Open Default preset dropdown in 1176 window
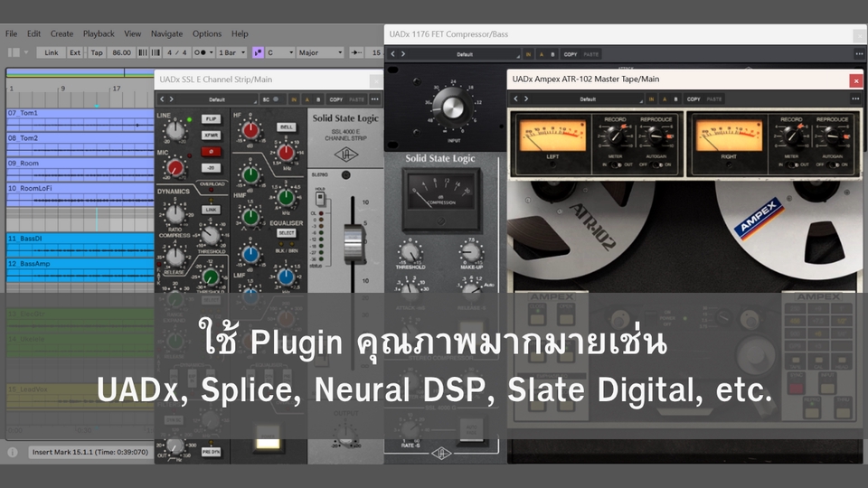The width and height of the screenshot is (868, 488). [x=465, y=54]
